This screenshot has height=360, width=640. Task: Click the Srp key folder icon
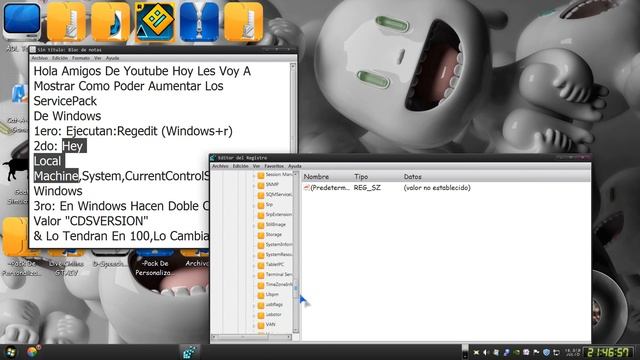pos(261,205)
